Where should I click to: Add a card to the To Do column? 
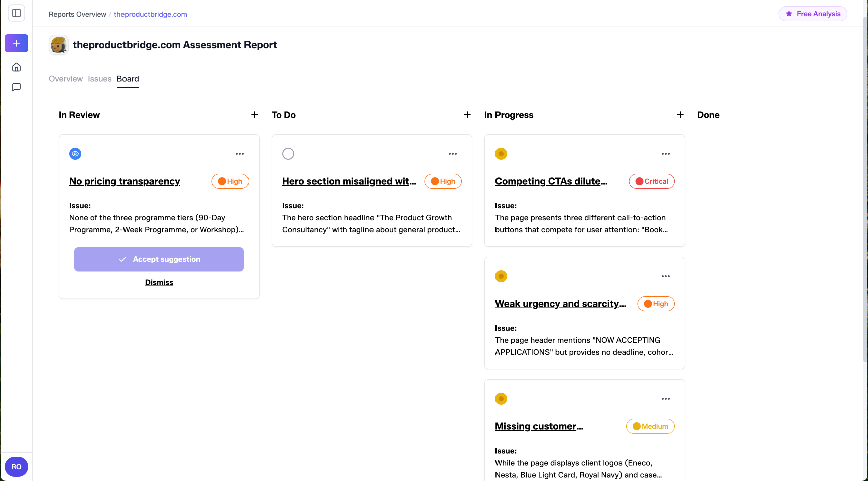[x=467, y=115]
